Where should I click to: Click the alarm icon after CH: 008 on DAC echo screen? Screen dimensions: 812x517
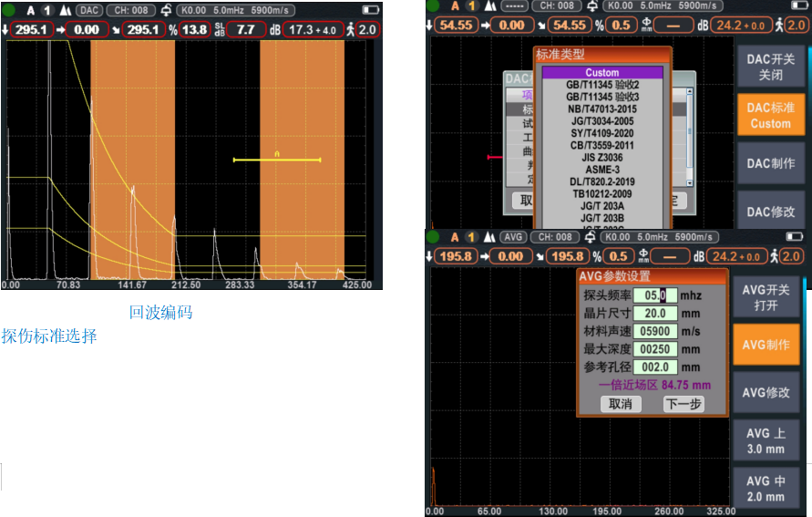click(166, 10)
